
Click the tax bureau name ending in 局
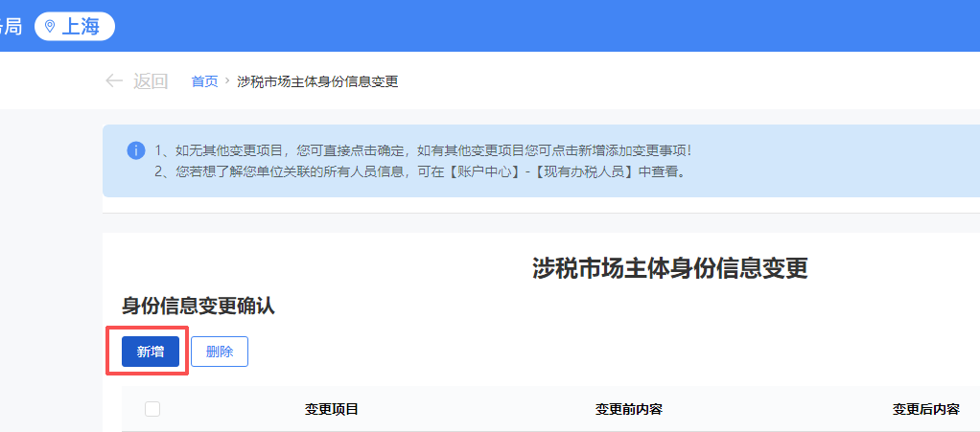12,26
